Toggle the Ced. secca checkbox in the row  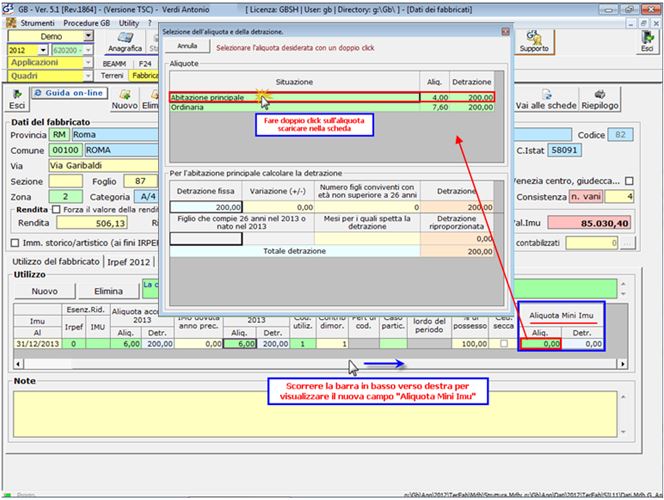(x=504, y=344)
